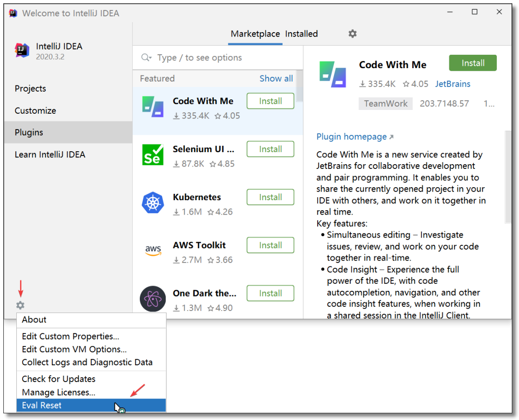Click the IntelliJ title bar app icon

(x=13, y=13)
